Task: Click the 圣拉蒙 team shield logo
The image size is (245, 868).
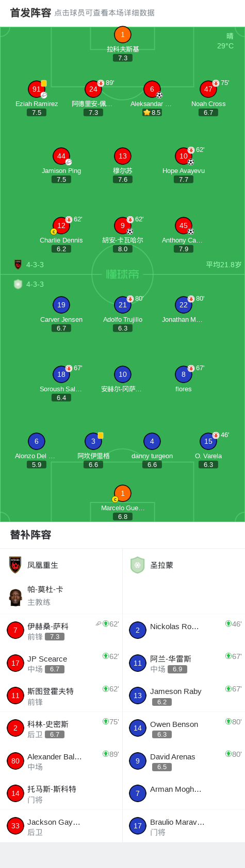Action: pyautogui.click(x=137, y=565)
